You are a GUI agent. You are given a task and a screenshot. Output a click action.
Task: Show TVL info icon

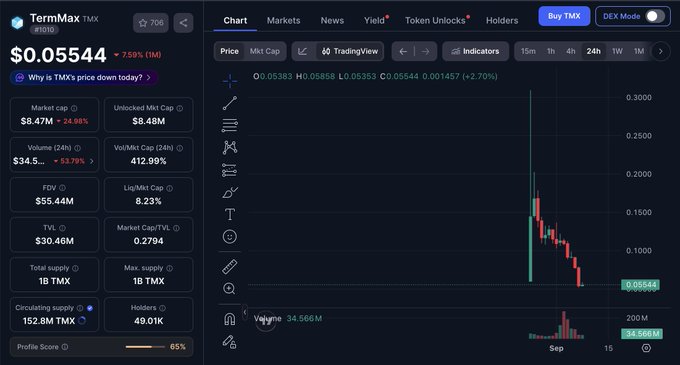tap(62, 228)
